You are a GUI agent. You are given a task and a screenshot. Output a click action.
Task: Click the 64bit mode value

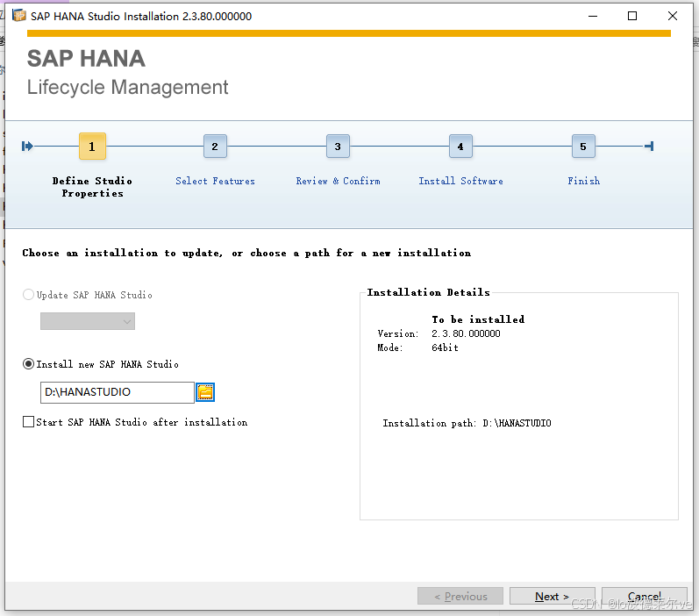[445, 347]
